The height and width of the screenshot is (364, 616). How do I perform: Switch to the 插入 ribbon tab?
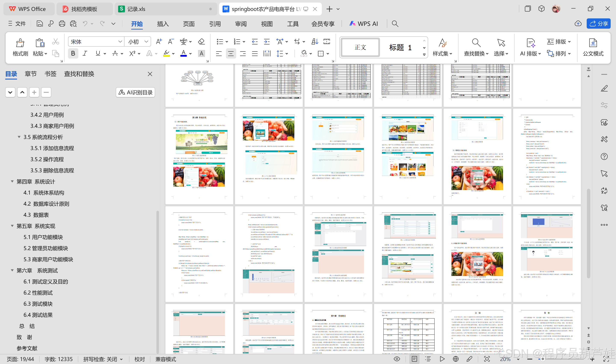coord(163,24)
